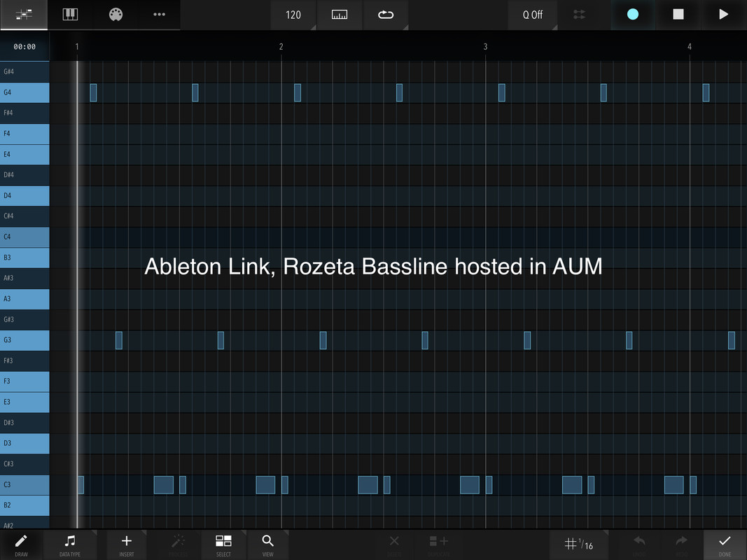747x560 pixels.
Task: Open the View magnifier tool
Action: (267, 545)
